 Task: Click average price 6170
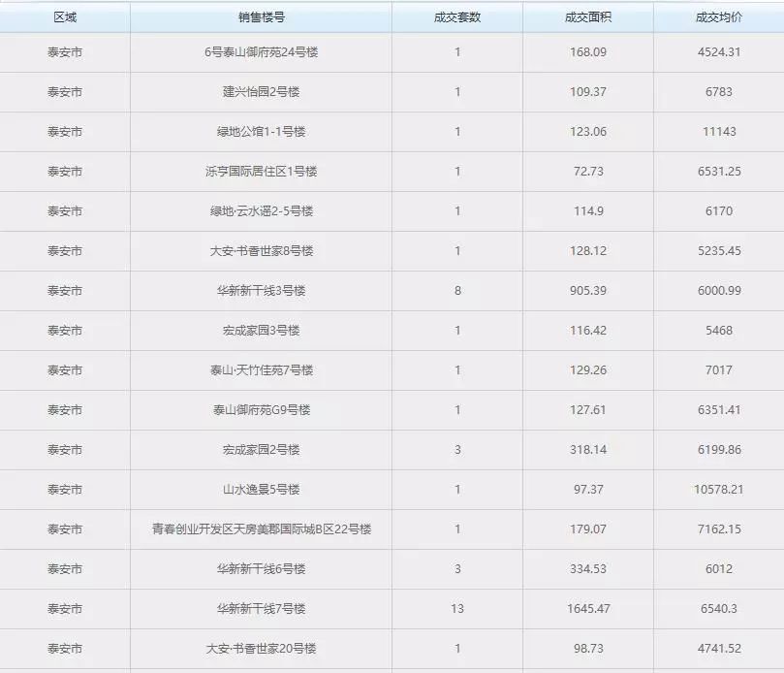click(x=719, y=211)
